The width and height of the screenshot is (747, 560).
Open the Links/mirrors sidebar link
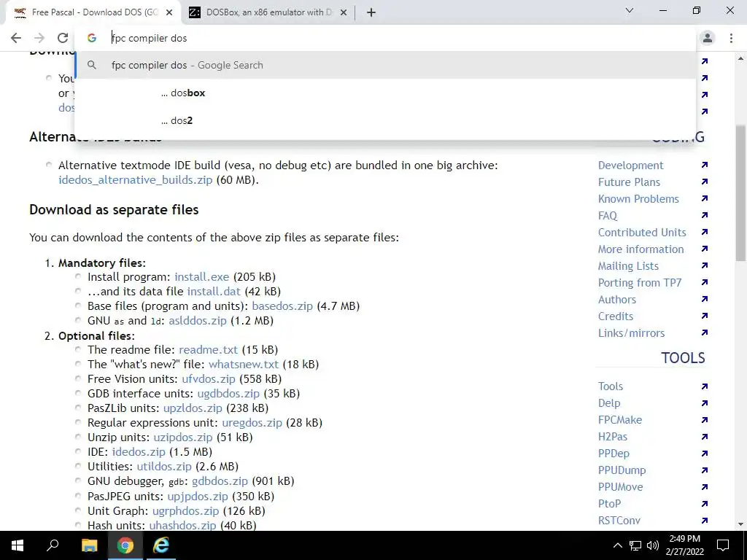(x=631, y=333)
